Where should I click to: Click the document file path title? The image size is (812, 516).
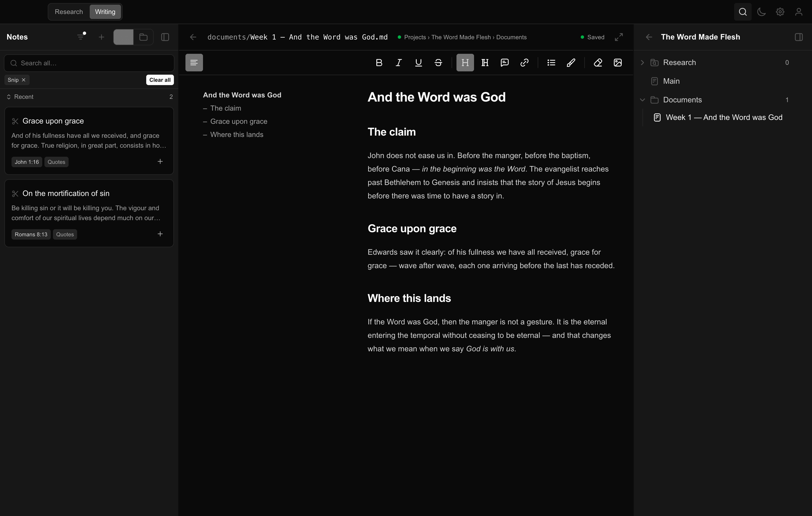click(297, 37)
